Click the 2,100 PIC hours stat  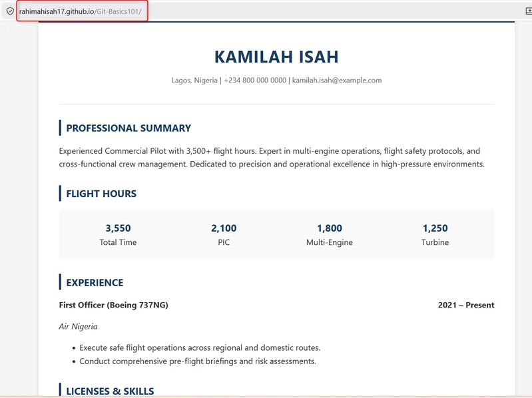coord(224,234)
